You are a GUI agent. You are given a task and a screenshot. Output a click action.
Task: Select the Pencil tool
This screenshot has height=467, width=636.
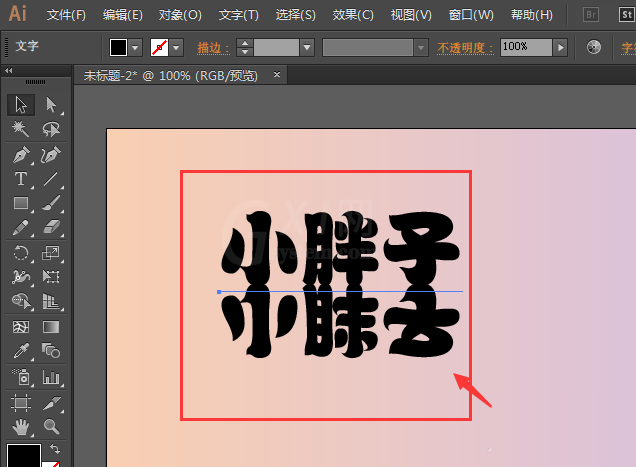(x=21, y=228)
